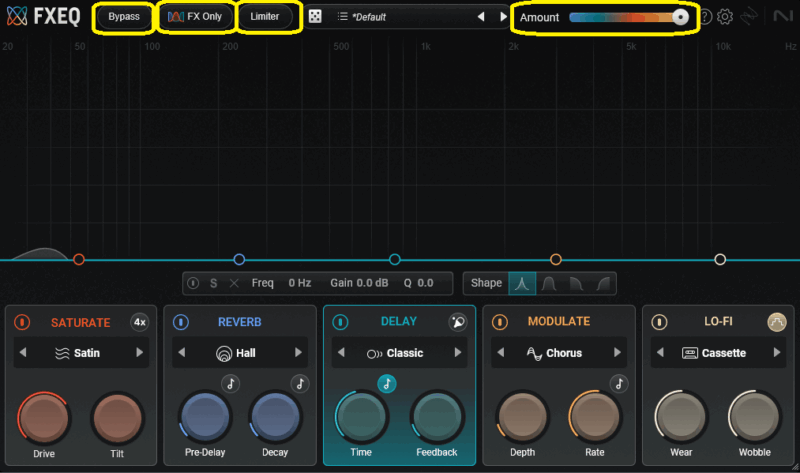
Task: Toggle the Reverb module power button
Action: pos(181,322)
